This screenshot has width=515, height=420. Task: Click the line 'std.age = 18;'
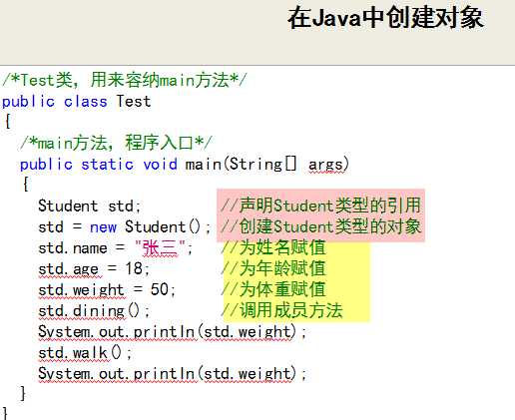coord(94,268)
